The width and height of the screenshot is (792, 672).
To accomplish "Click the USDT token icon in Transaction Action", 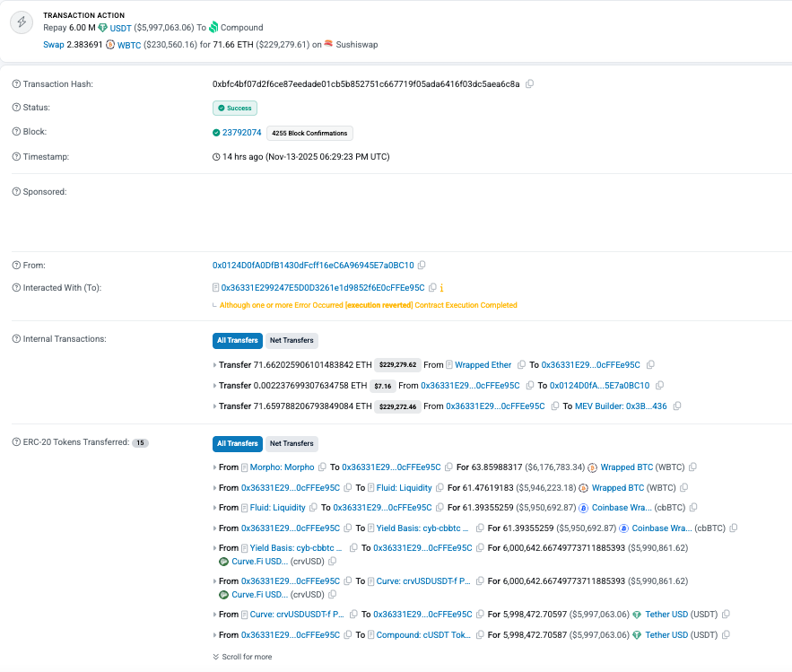I will [102, 27].
